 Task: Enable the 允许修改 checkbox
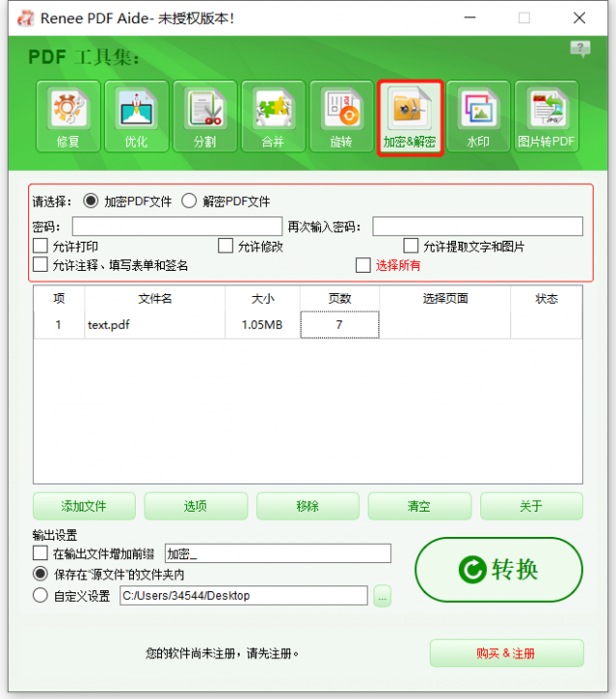(x=225, y=246)
